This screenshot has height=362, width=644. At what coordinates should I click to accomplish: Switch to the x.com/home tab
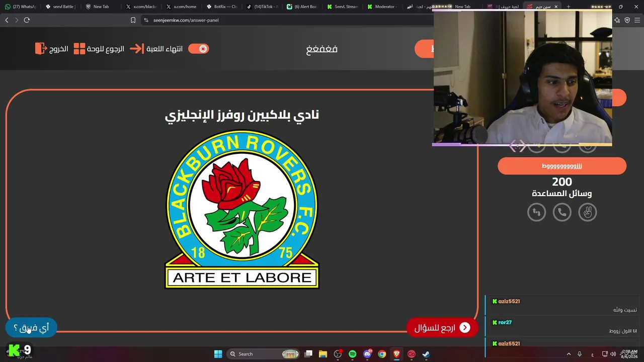(181, 7)
